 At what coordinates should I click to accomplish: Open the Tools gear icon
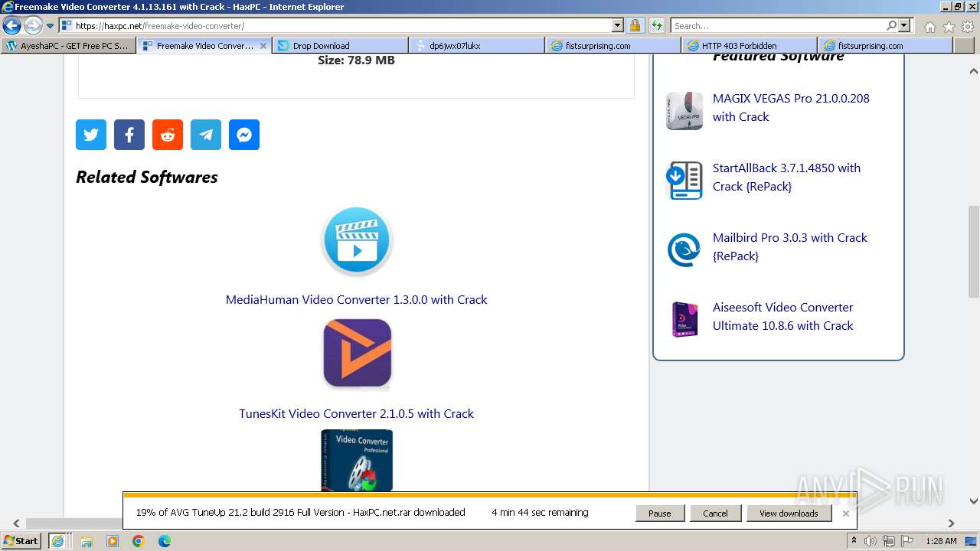(967, 27)
